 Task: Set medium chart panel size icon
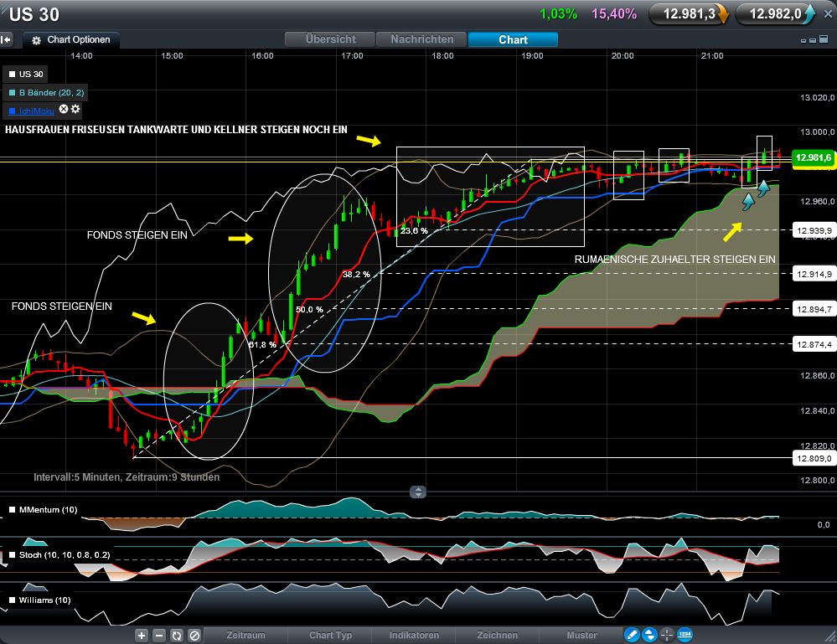pos(813,40)
